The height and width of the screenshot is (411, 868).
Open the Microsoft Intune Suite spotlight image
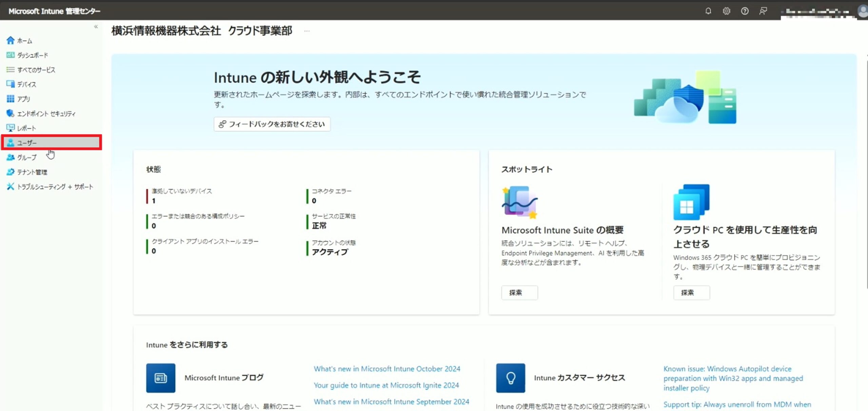[519, 202]
